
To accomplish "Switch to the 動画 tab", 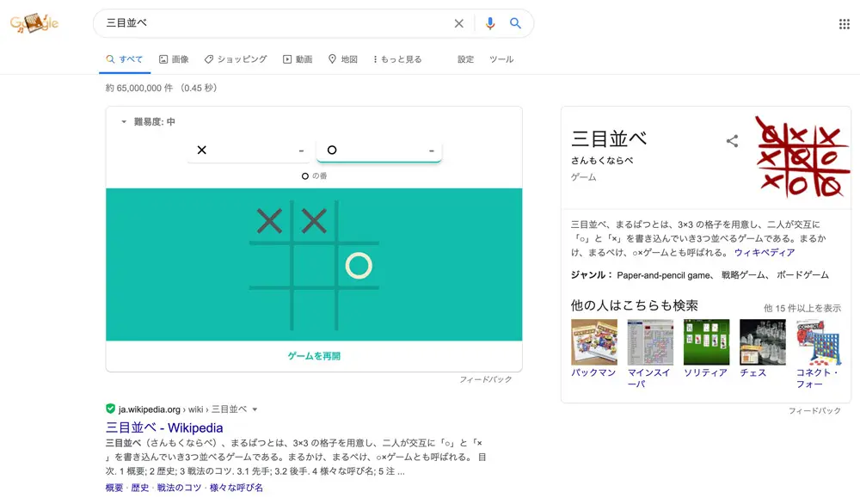I will coord(298,59).
